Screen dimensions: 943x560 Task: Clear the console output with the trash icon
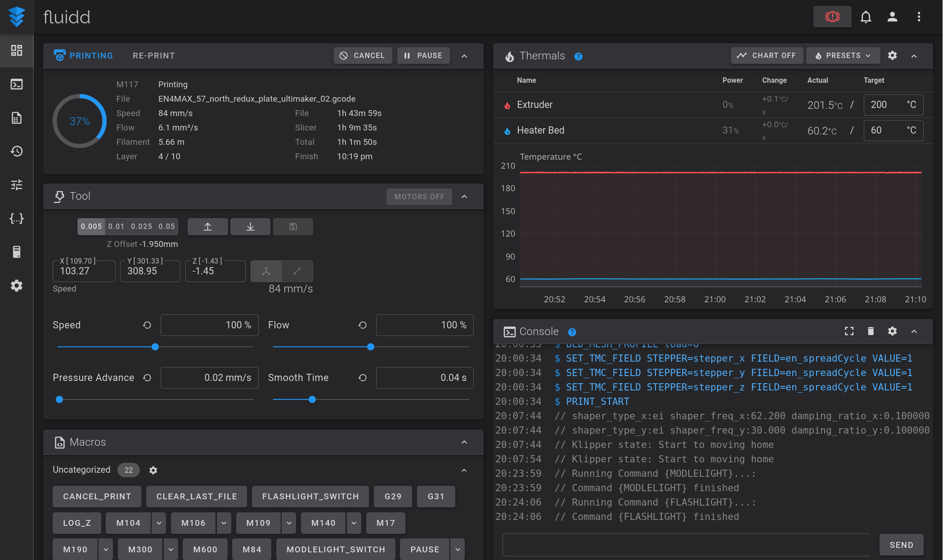[x=871, y=331]
